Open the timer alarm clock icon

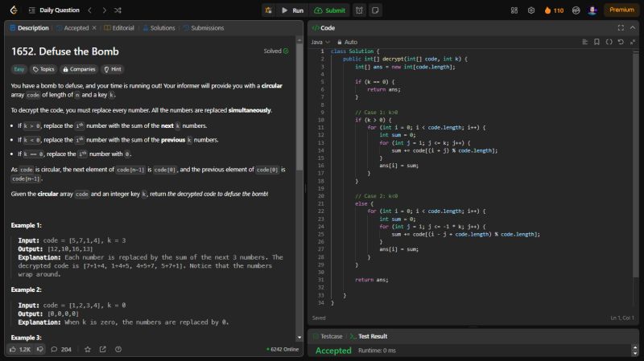(x=359, y=10)
